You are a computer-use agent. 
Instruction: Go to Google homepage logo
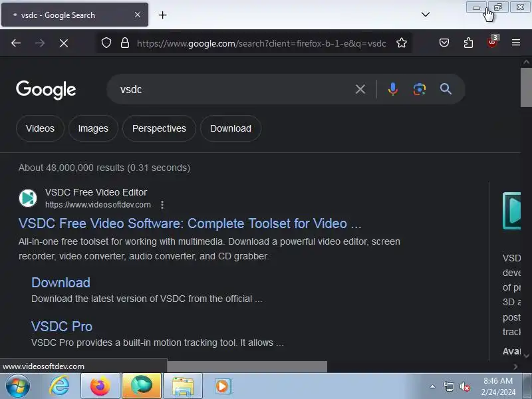[46, 90]
